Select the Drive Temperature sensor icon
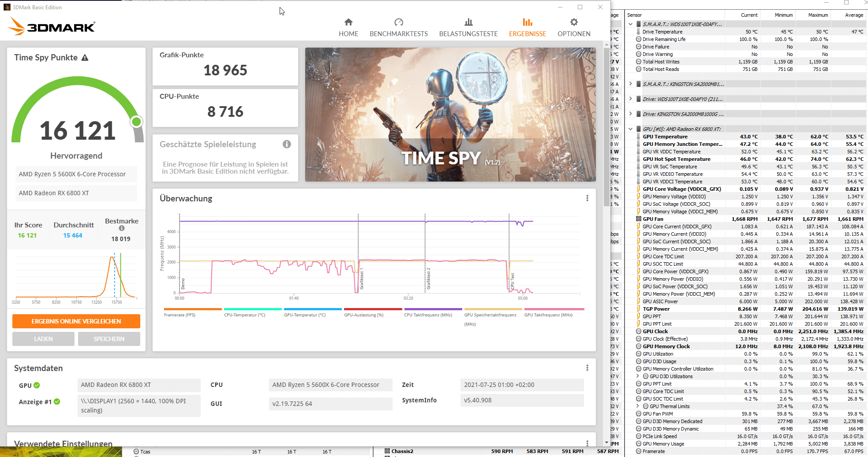Viewport: 868px width, 457px height. [x=638, y=32]
